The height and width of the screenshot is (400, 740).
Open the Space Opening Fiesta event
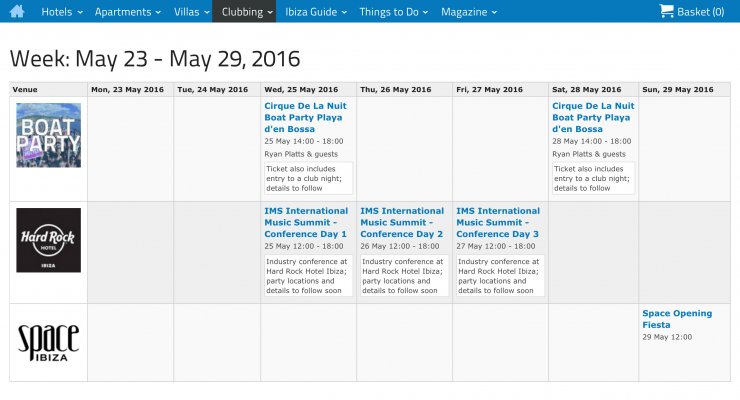(677, 318)
